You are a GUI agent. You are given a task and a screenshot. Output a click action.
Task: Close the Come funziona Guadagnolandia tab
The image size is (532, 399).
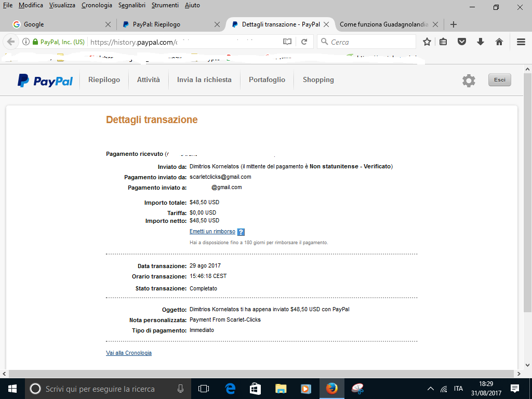435,24
